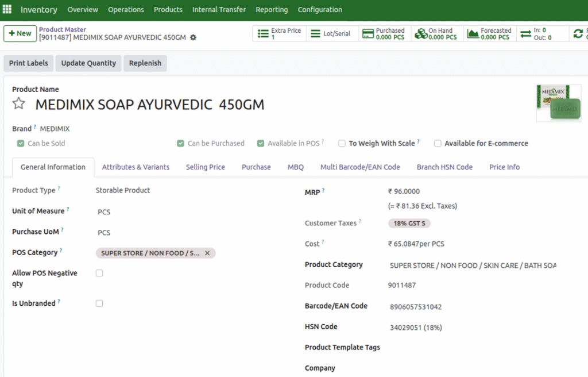The height and width of the screenshot is (377, 588).
Task: View On Hand stock icon button
Action: click(421, 34)
